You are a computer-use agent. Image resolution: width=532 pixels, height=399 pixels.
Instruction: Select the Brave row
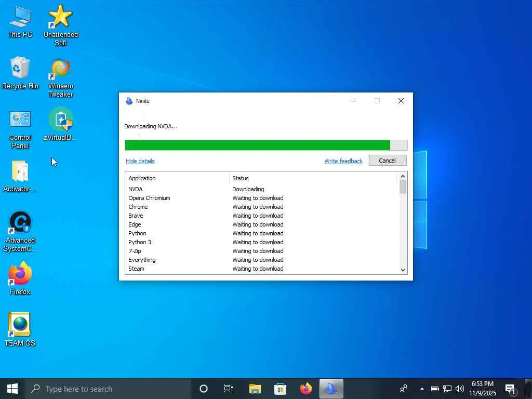(x=262, y=216)
